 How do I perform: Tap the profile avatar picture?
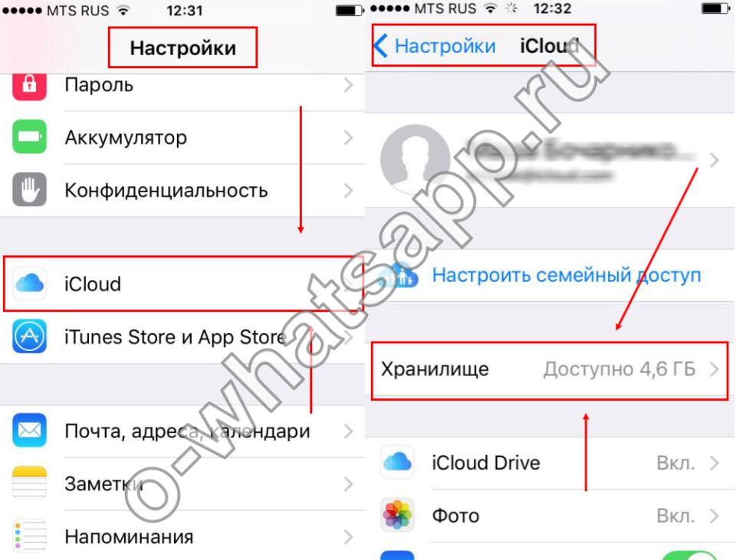[416, 159]
